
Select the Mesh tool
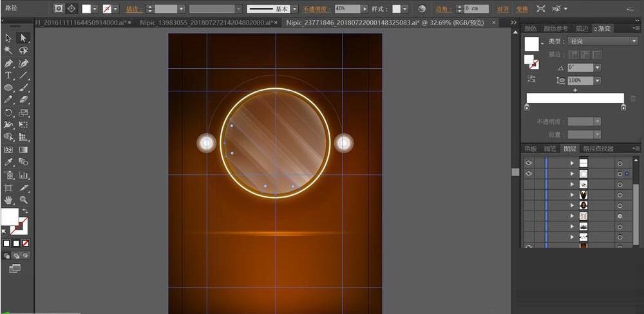tap(8, 150)
